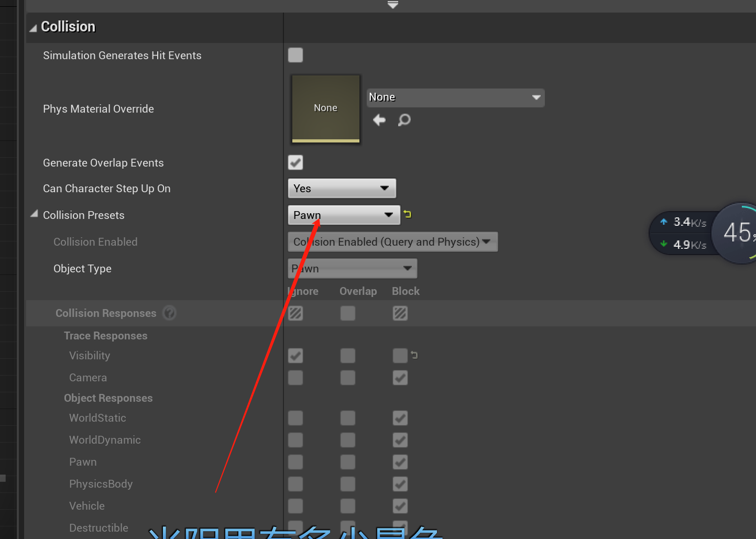Uncheck Generate Overlap Events
Image resolution: width=756 pixels, height=539 pixels.
pos(295,162)
